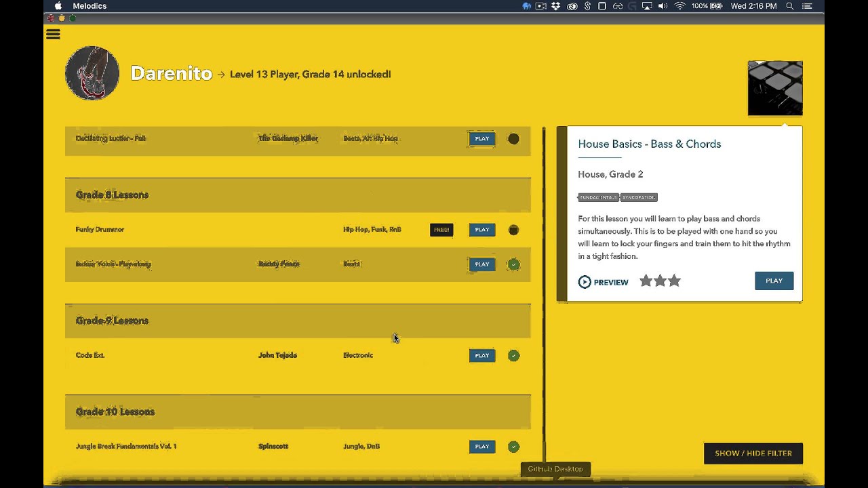Click Level 13 Player, Grade 14 unlocked text

[x=310, y=75]
